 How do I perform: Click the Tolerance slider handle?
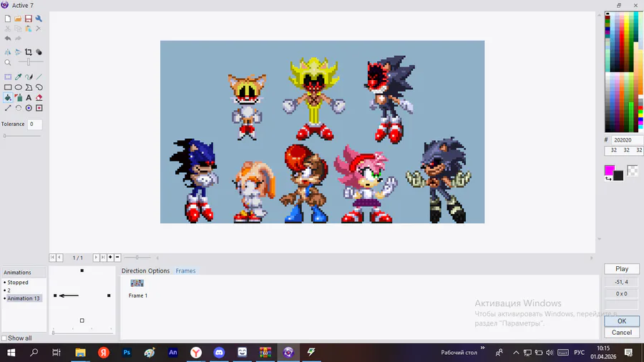[5, 136]
